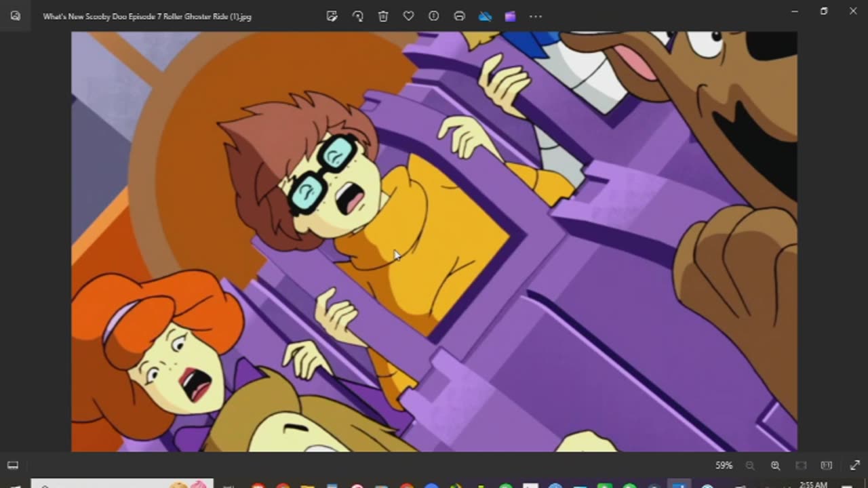This screenshot has width=868, height=488.
Task: Delete the photo with the trash icon
Action: click(x=383, y=16)
